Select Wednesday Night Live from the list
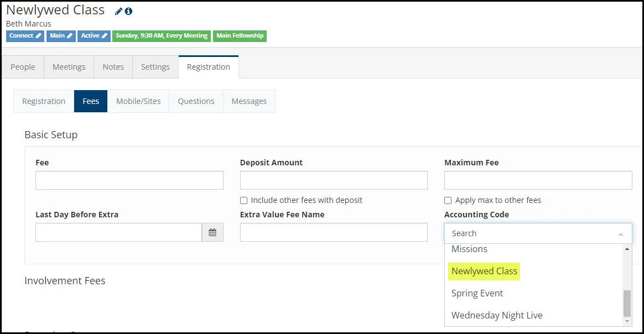 point(497,315)
